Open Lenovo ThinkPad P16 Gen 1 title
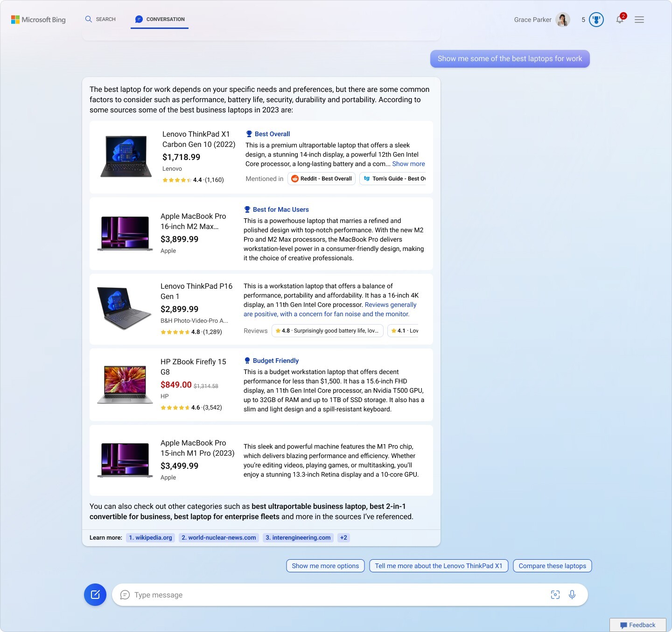Viewport: 672px width, 632px height. click(x=196, y=291)
